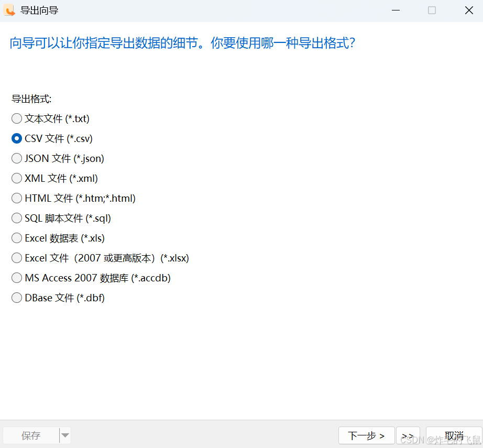This screenshot has width=483, height=448.
Task: Pick HTML 文件 export format
Action: [x=16, y=198]
